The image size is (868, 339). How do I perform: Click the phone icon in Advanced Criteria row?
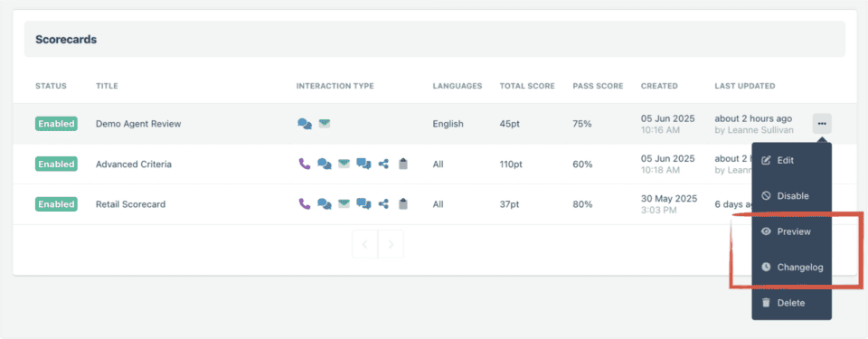(x=305, y=164)
